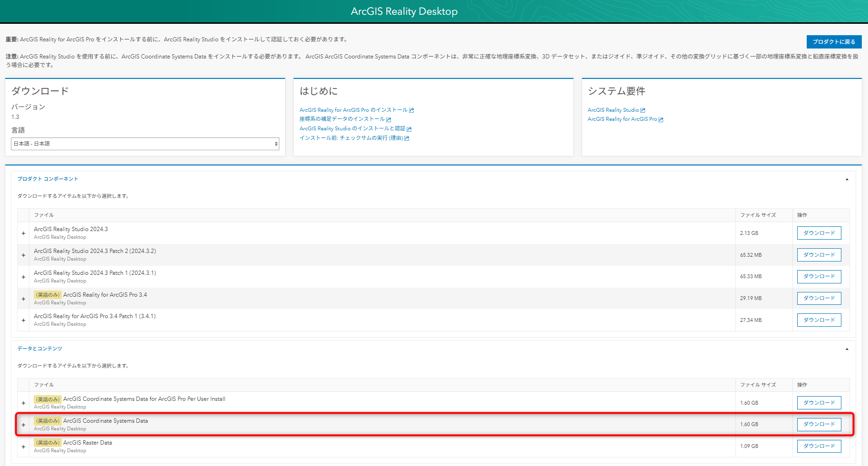The height and width of the screenshot is (466, 868).
Task: Expand ArcGIS Pro 3.4 Patch 1 row plus
Action: (x=23, y=320)
